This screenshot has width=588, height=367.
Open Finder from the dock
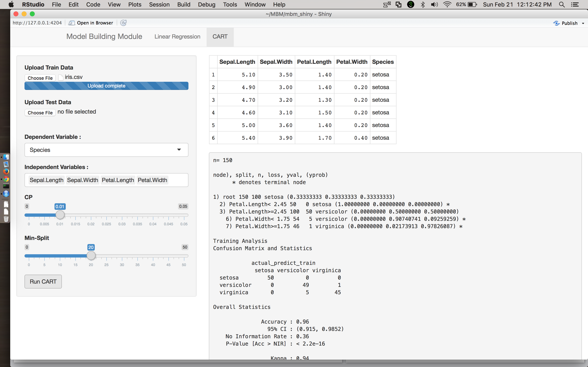click(6, 157)
